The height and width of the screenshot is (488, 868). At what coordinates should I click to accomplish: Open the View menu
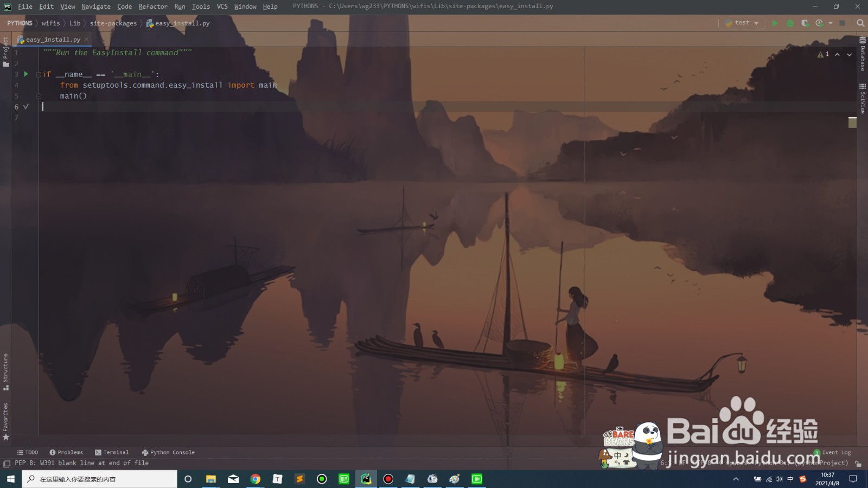(67, 7)
